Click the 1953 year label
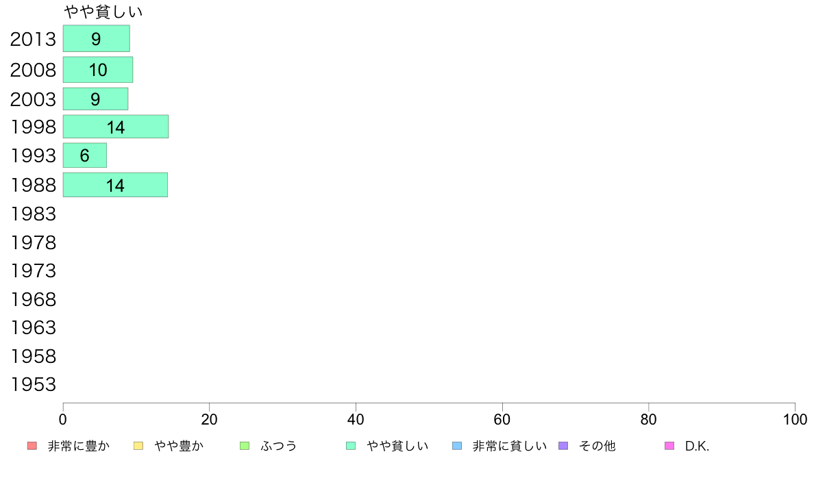814x504 pixels. (33, 385)
